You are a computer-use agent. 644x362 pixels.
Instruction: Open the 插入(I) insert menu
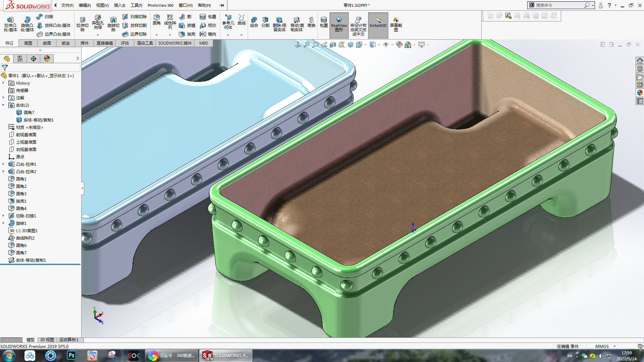(x=119, y=5)
